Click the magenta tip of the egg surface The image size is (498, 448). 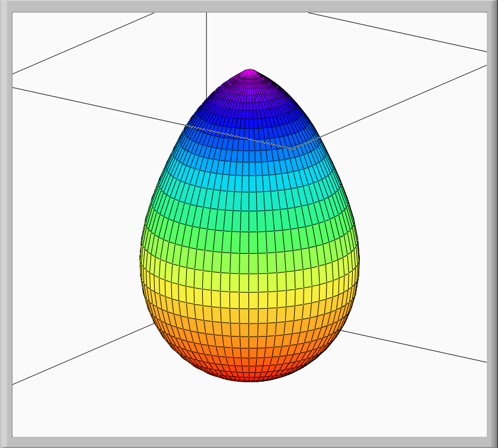click(249, 73)
